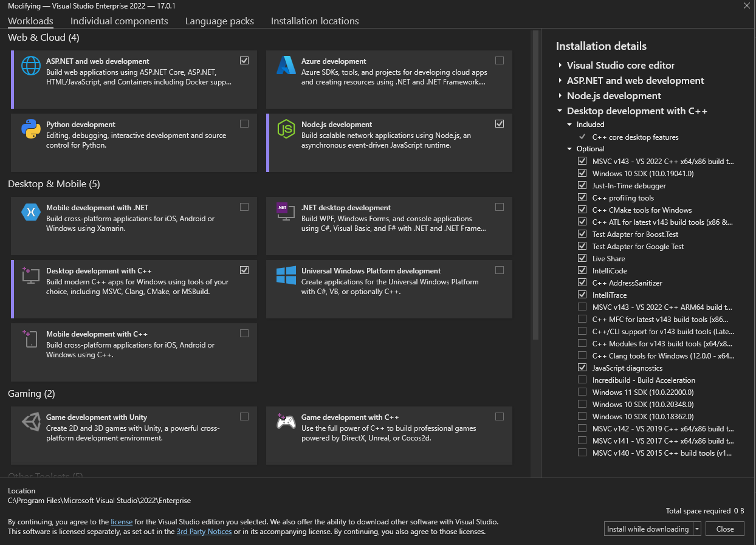Image resolution: width=756 pixels, height=545 pixels.
Task: Uncheck the IntelliCode optional component
Action: click(582, 270)
